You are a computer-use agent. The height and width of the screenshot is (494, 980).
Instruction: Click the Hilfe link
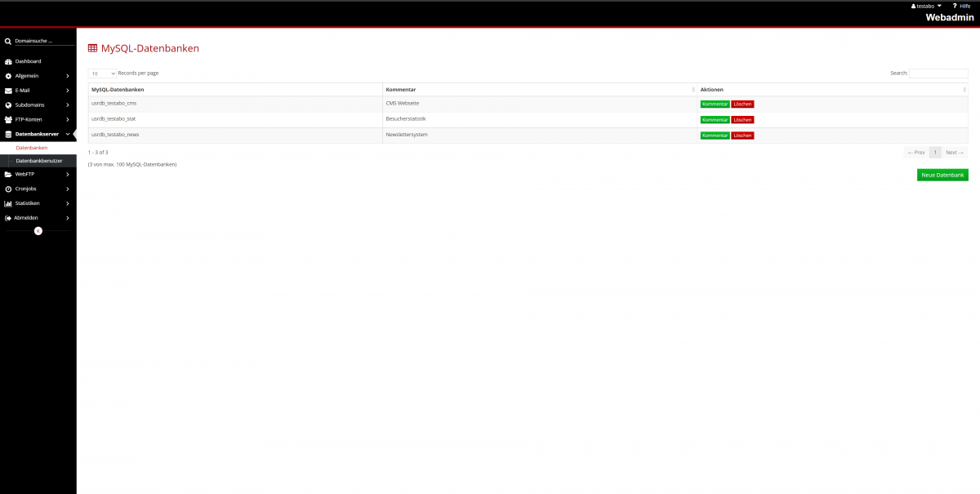click(965, 6)
